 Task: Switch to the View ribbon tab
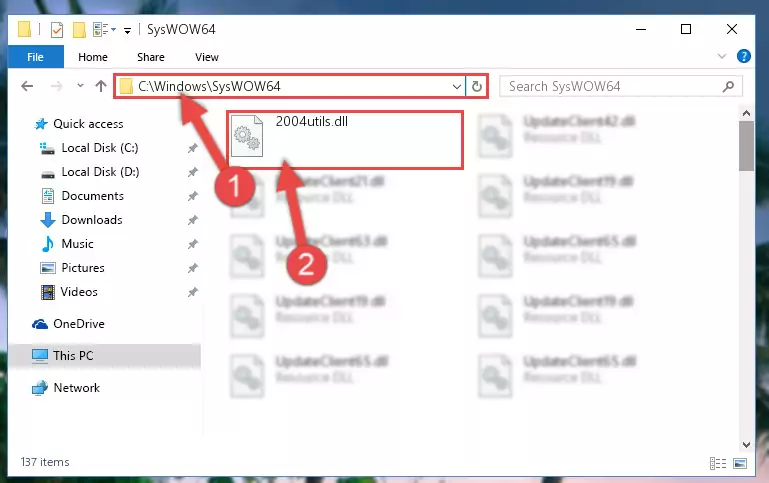click(206, 57)
